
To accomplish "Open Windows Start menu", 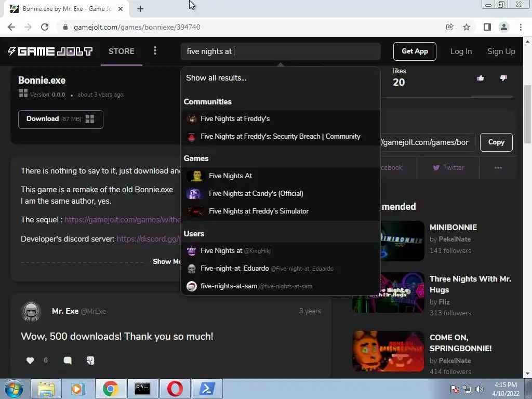I will click(14, 389).
